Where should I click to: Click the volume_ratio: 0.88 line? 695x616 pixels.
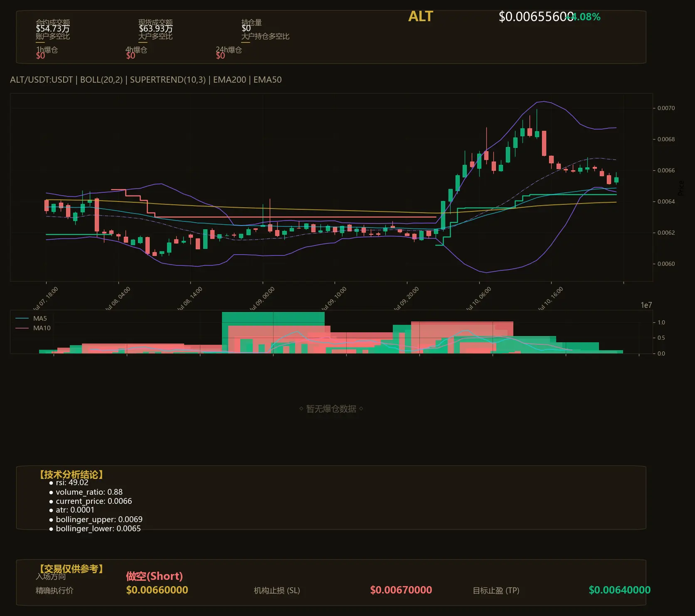tap(89, 492)
